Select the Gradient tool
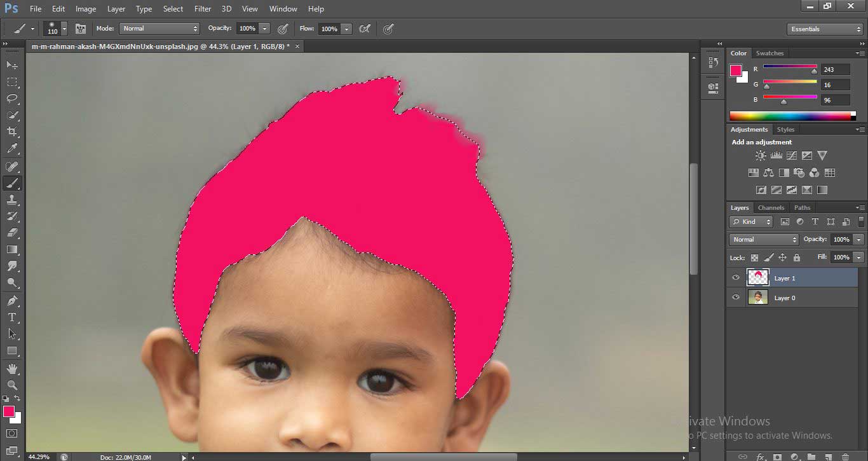The height and width of the screenshot is (461, 868). (11, 251)
